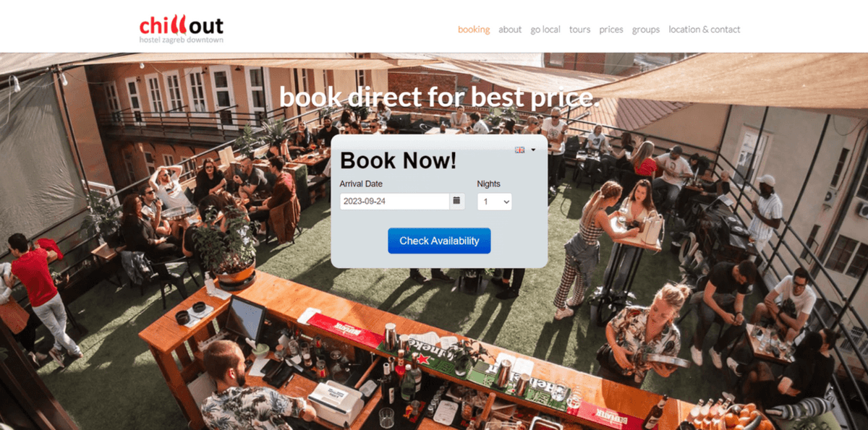
Task: Open the go local menu link
Action: tap(545, 30)
